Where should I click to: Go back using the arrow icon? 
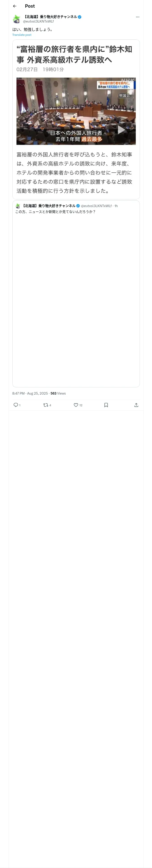click(x=14, y=6)
